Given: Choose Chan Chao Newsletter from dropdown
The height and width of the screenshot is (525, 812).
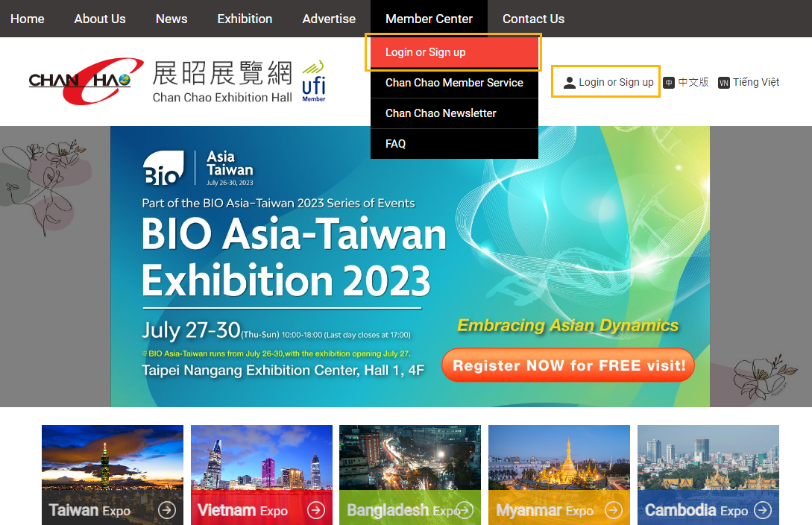Looking at the screenshot, I should (441, 113).
